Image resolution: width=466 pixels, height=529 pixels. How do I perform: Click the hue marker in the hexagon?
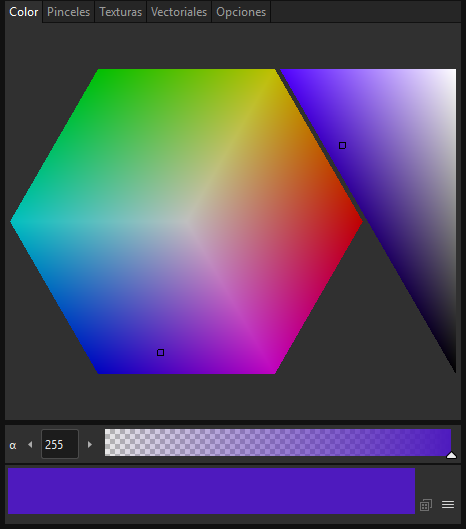click(161, 353)
